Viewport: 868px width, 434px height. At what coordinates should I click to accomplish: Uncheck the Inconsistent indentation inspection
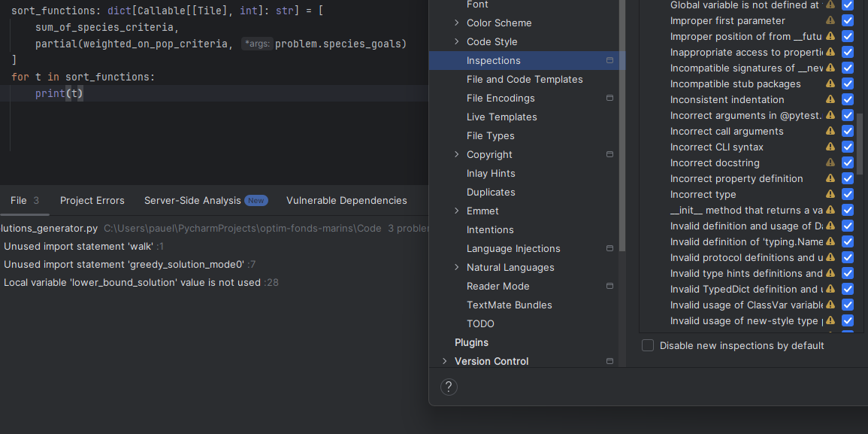pos(848,100)
